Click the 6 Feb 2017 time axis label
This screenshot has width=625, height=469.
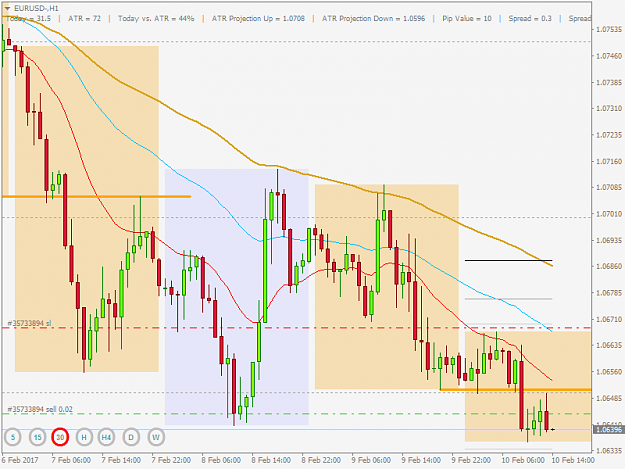[21, 460]
